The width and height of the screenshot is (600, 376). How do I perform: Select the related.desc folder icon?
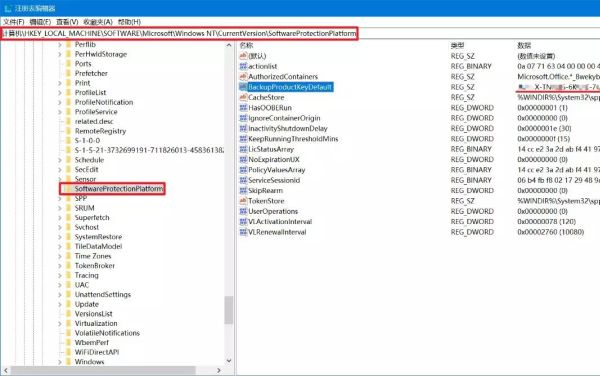(69, 121)
